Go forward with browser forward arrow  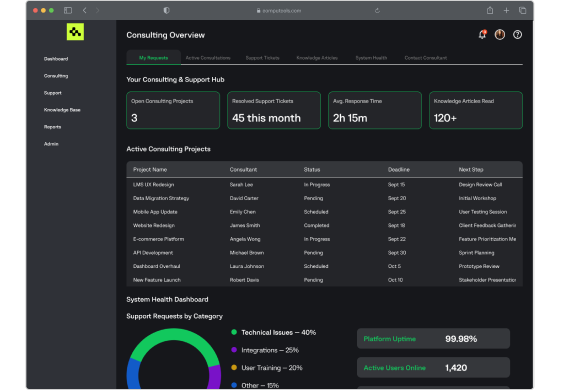pos(97,10)
